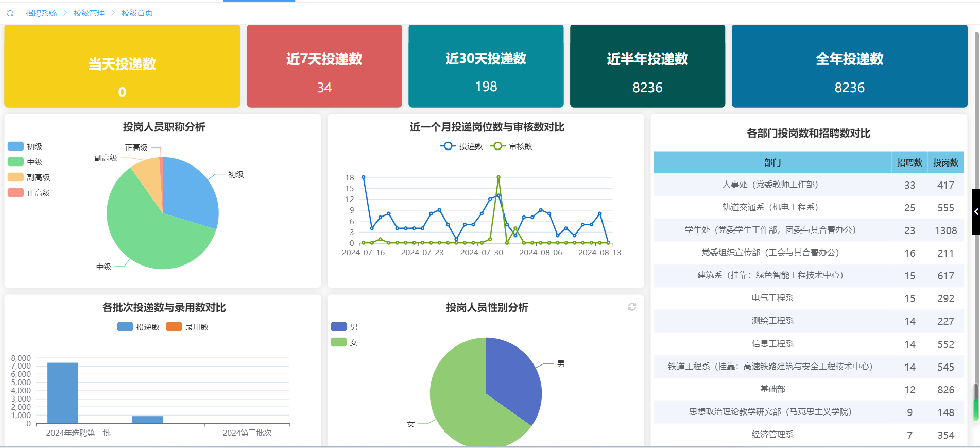This screenshot has width=980, height=448.
Task: Click the 近7天投递数 red card
Action: [x=324, y=66]
